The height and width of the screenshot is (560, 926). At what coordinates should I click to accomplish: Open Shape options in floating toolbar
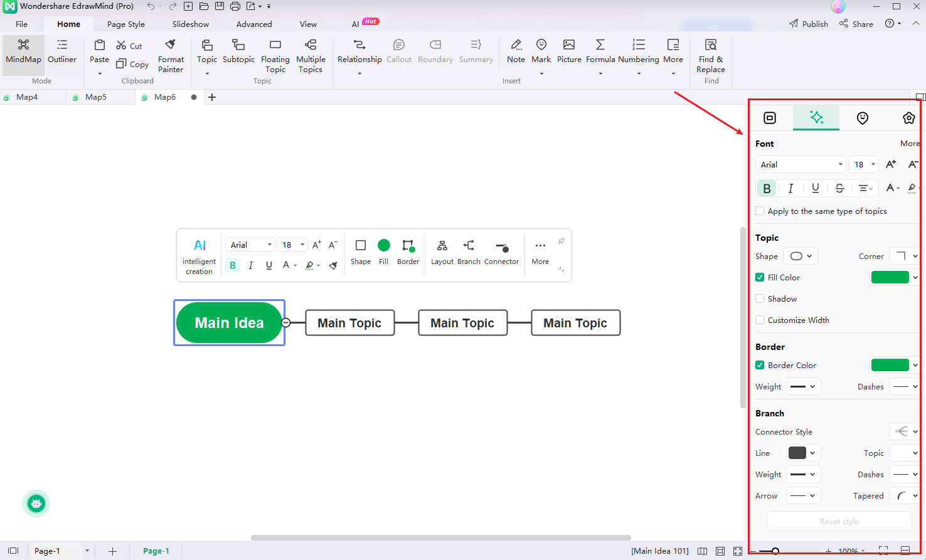tap(361, 253)
